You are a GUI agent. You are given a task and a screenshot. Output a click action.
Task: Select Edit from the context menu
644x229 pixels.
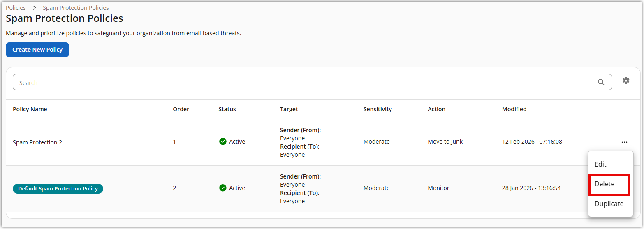click(600, 164)
